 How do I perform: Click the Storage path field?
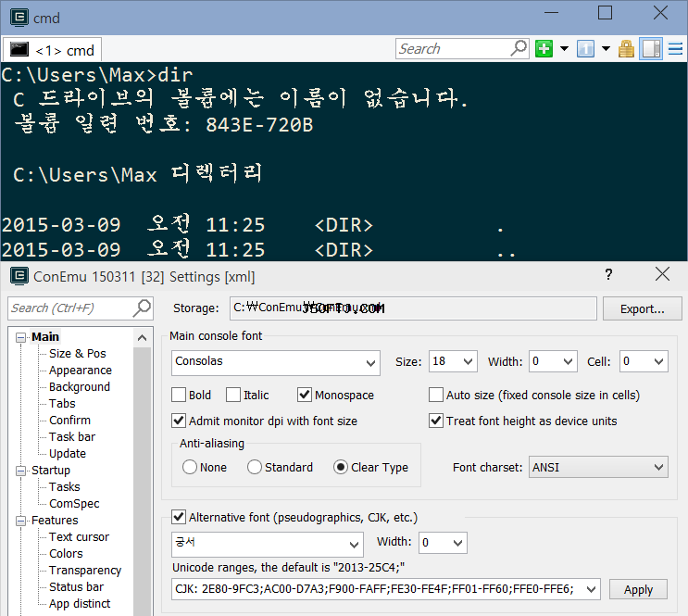(413, 308)
